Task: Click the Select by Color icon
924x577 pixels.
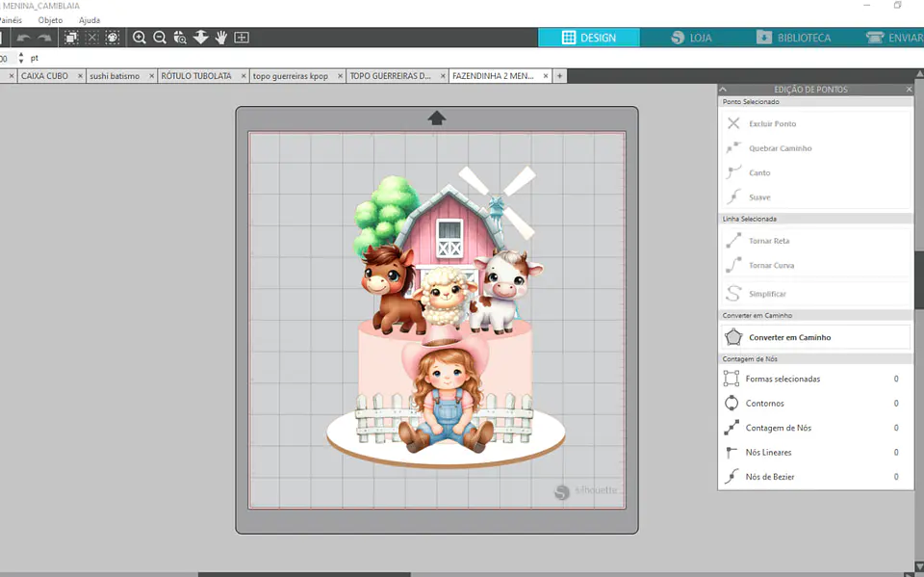Action: tap(113, 38)
